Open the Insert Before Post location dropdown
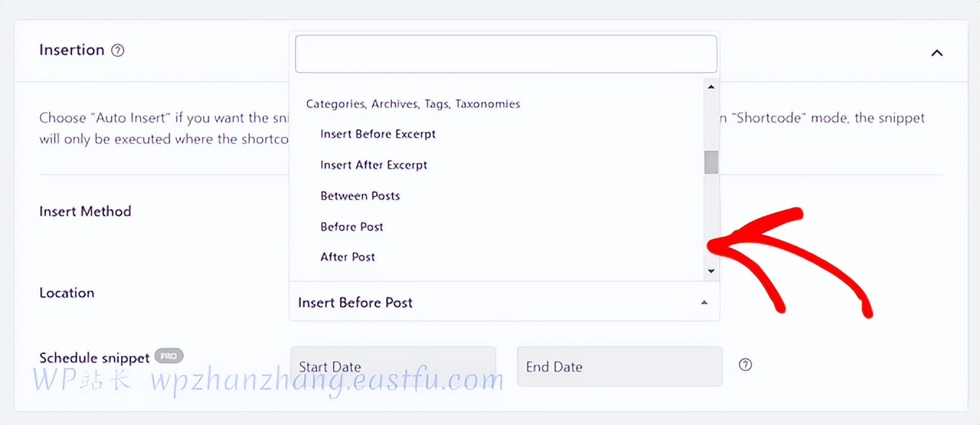This screenshot has height=425, width=980. 497,303
